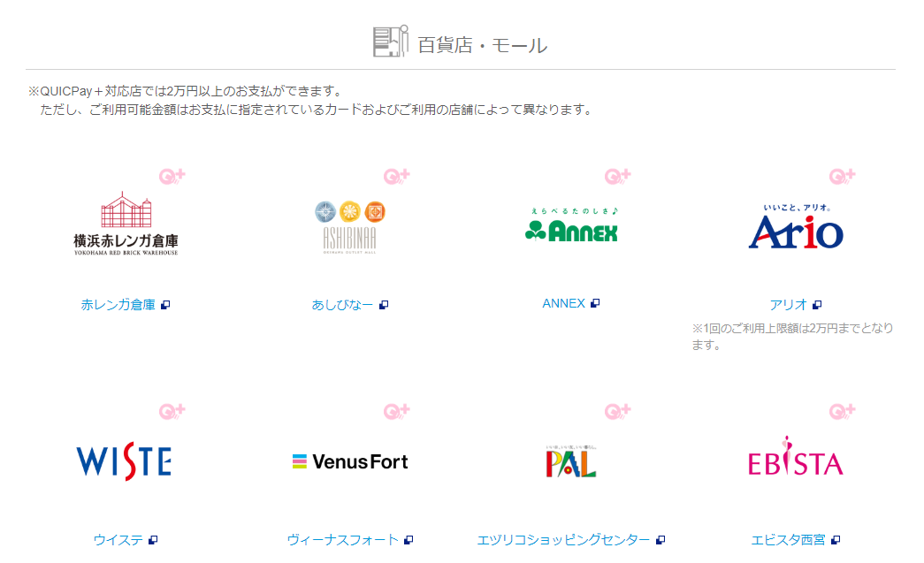Click the Ashibinaa outlet mall logo
This screenshot has width=924, height=563.
point(350,227)
